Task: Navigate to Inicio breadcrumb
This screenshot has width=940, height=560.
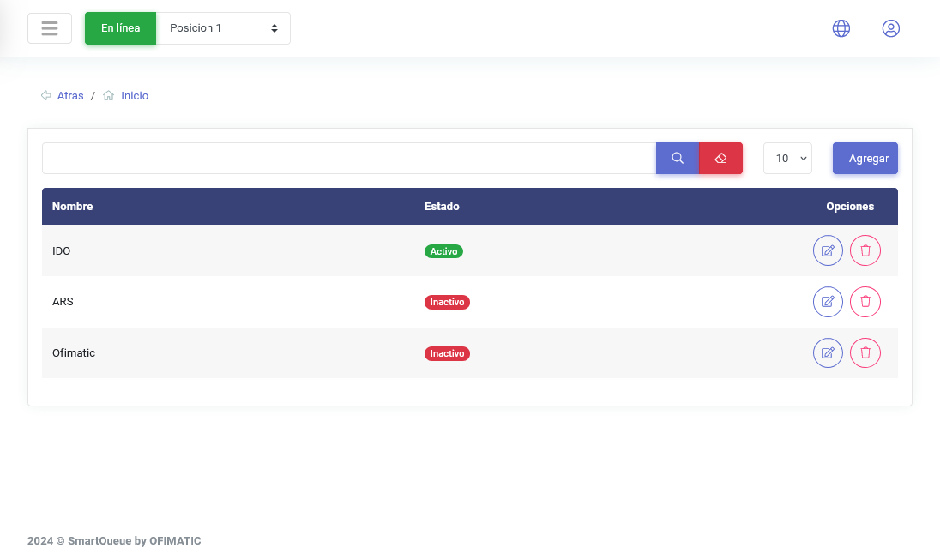Action: pos(134,96)
